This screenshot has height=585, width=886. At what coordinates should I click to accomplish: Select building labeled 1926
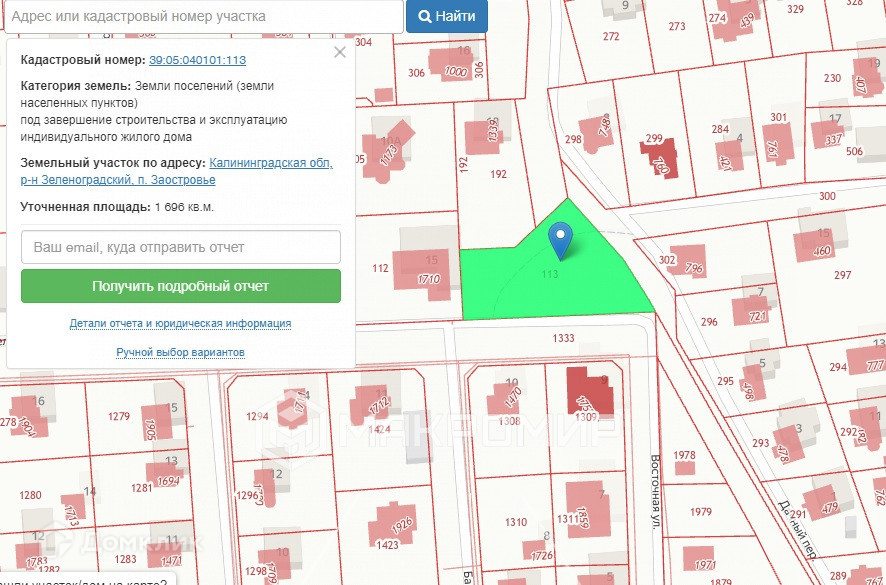[x=393, y=523]
